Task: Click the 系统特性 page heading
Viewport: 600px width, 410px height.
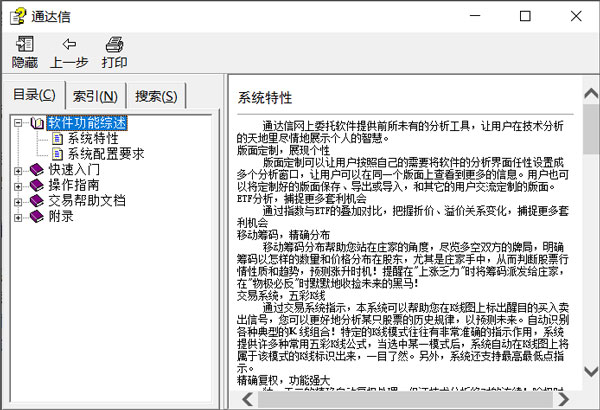Action: (265, 98)
